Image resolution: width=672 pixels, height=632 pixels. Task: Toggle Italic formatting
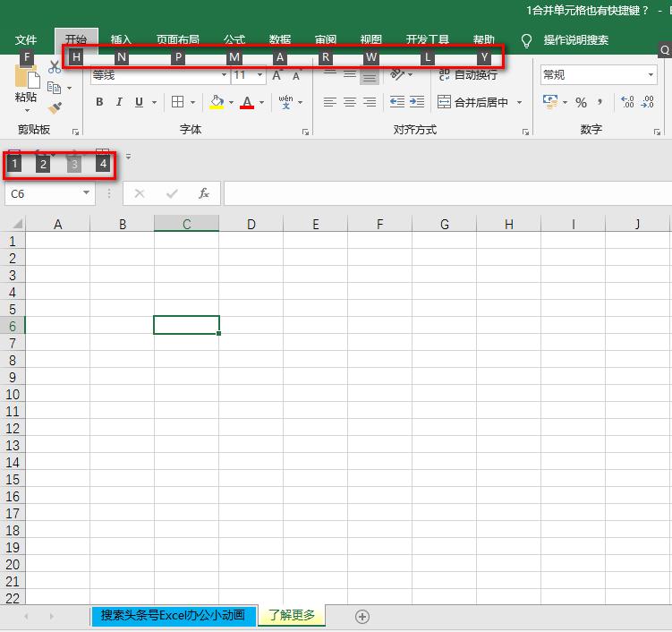[x=119, y=102]
